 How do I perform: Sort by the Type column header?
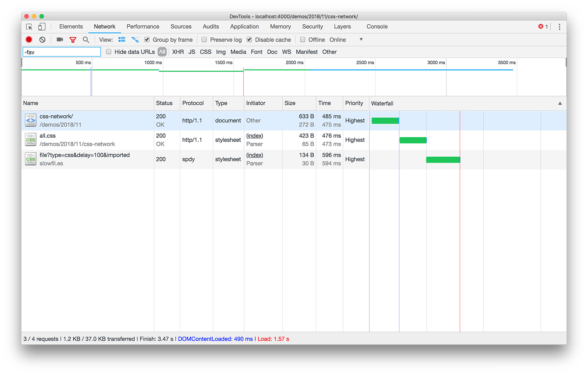(x=229, y=103)
